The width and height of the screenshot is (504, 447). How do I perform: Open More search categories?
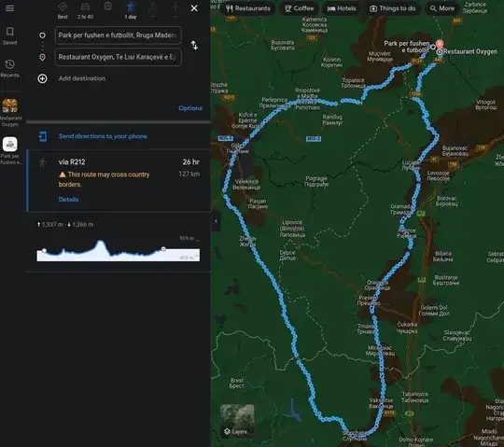[442, 8]
